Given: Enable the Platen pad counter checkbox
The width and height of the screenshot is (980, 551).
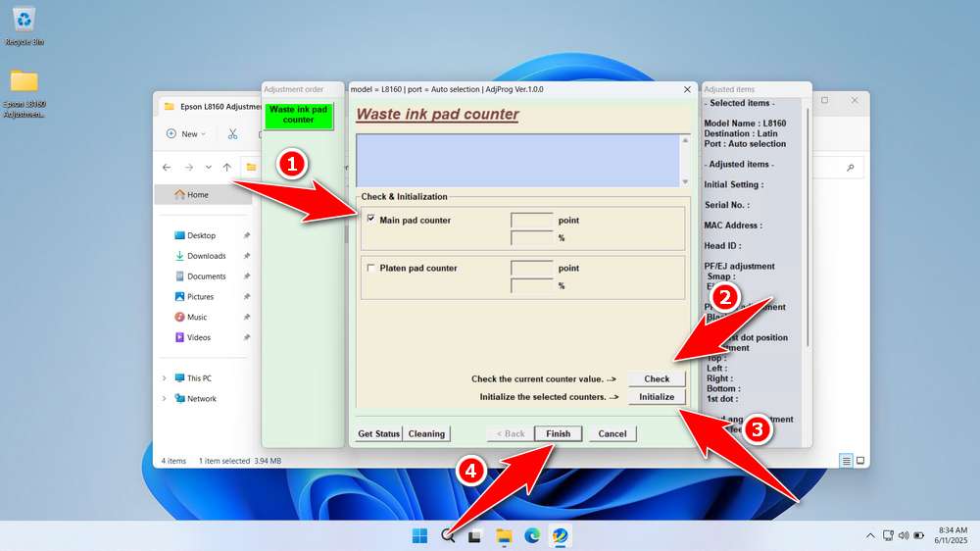Looking at the screenshot, I should (370, 268).
